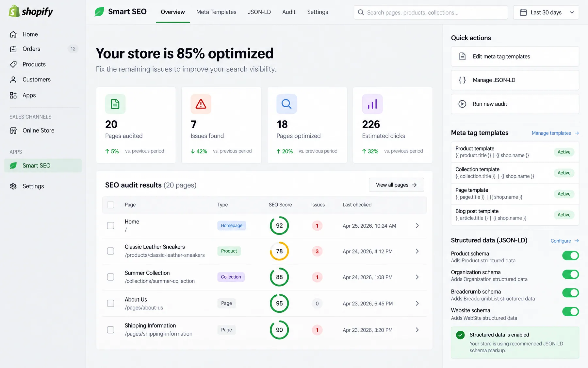
Task: Click the 95 SEO score ring
Action: pos(279,304)
